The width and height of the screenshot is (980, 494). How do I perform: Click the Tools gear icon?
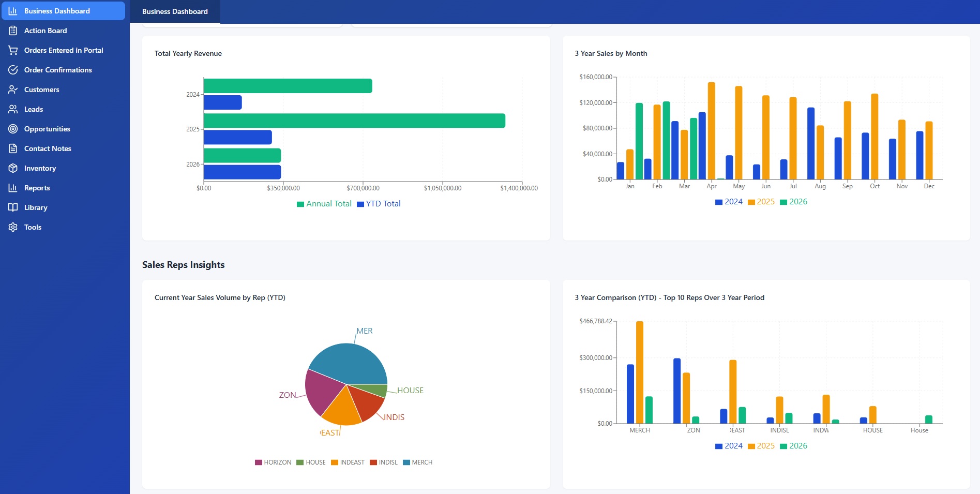coord(13,227)
